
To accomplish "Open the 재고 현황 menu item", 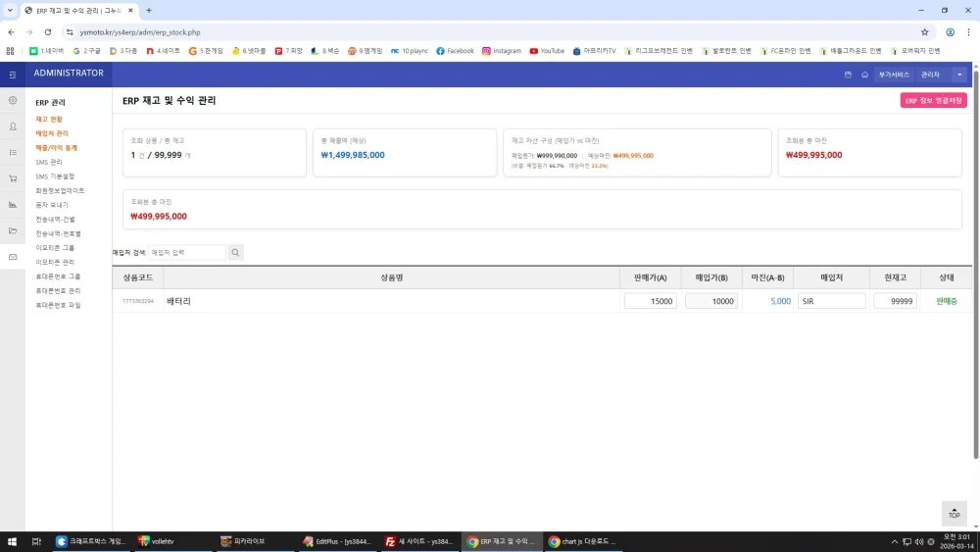I will coord(49,119).
